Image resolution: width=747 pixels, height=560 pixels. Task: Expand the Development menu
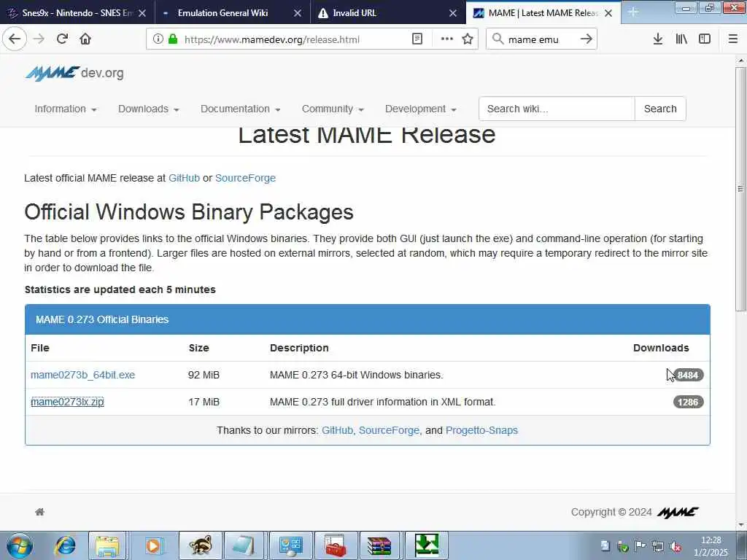[421, 109]
